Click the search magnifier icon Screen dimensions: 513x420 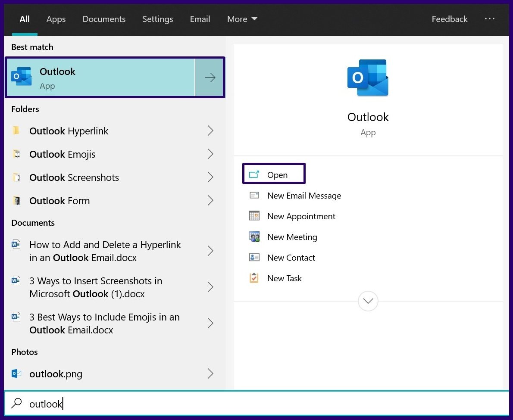pyautogui.click(x=16, y=403)
